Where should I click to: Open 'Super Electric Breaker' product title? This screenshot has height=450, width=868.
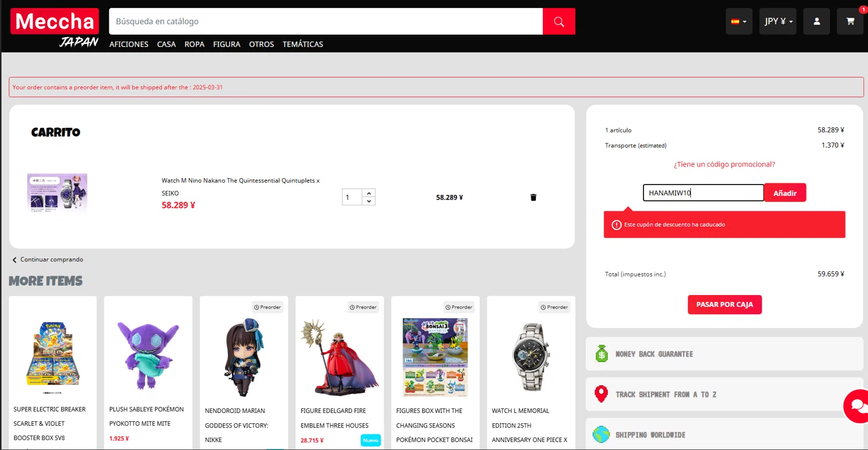[49, 423]
